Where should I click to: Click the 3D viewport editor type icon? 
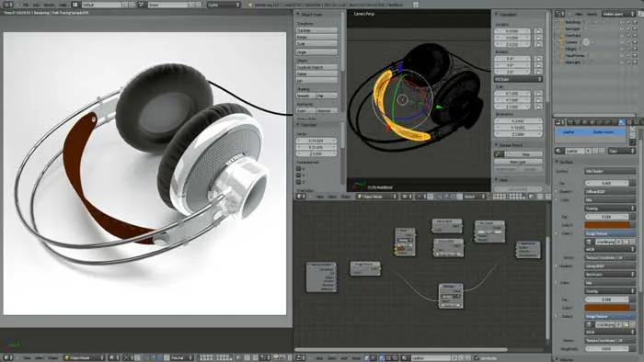click(x=300, y=197)
